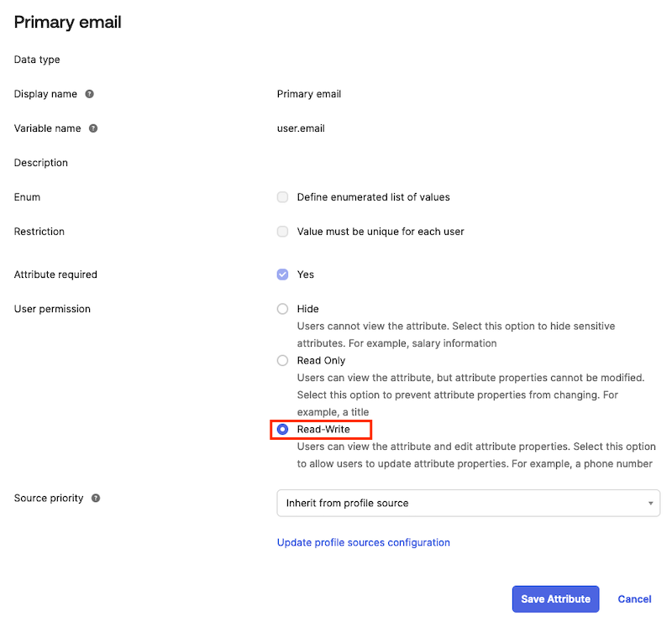Click the empty Description field
672x622 pixels.
coord(336,162)
